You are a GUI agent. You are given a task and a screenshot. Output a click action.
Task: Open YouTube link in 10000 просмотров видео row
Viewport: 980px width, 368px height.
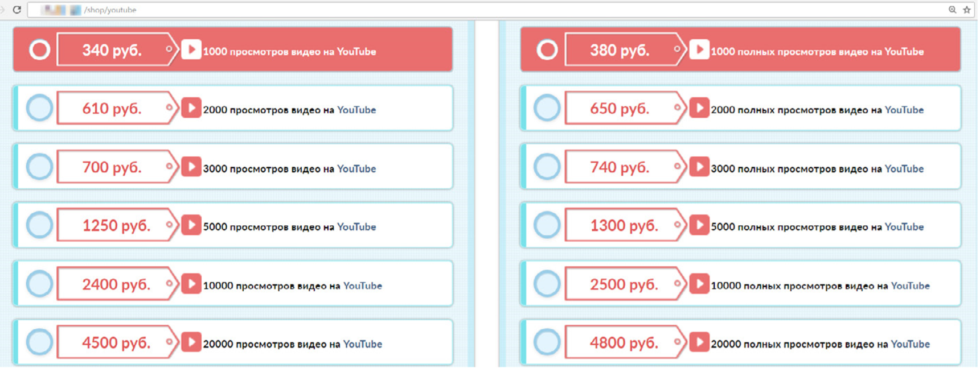click(363, 286)
